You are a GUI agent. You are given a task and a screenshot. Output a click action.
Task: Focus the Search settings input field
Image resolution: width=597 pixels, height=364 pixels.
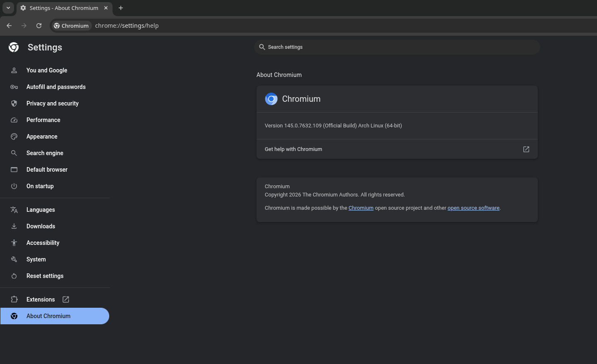tap(397, 47)
